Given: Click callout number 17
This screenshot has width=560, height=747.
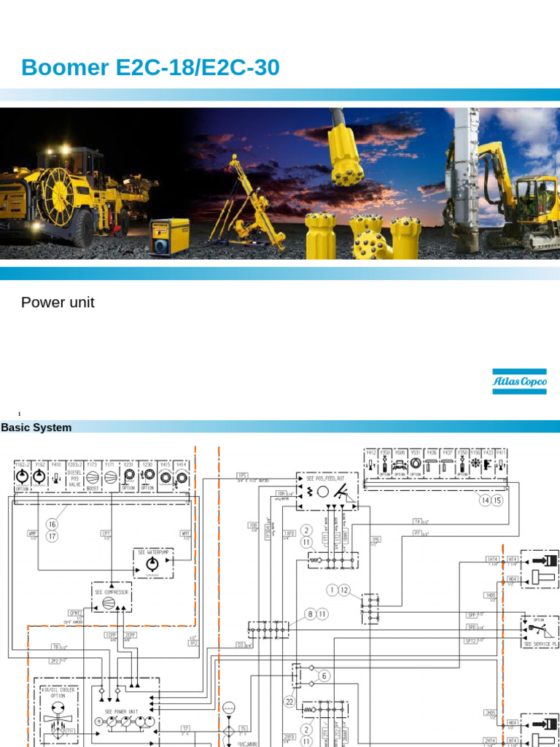Looking at the screenshot, I should tap(52, 536).
